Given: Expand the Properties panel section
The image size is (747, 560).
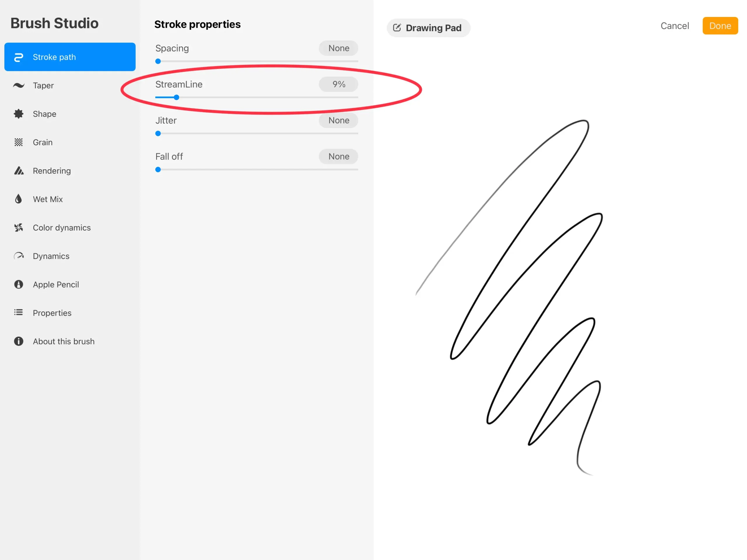Looking at the screenshot, I should point(52,313).
